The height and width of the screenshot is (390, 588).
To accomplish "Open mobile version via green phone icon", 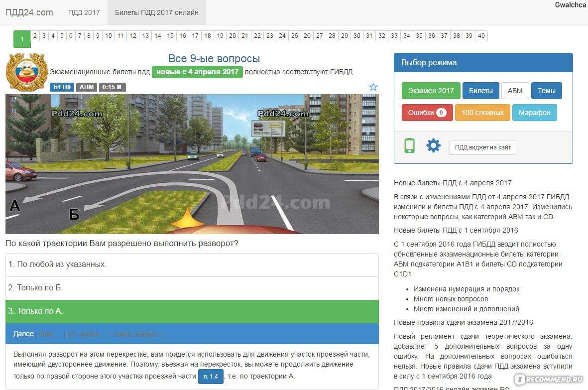I will coord(409,145).
